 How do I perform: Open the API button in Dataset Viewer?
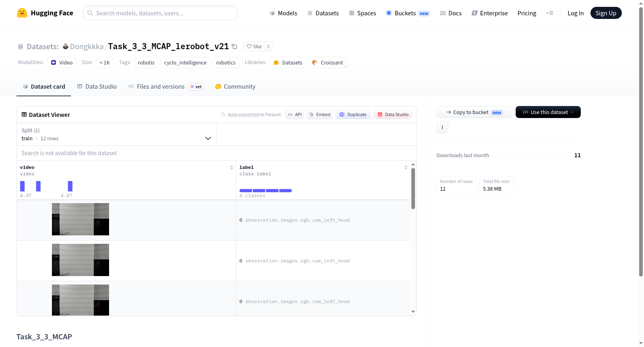[295, 114]
